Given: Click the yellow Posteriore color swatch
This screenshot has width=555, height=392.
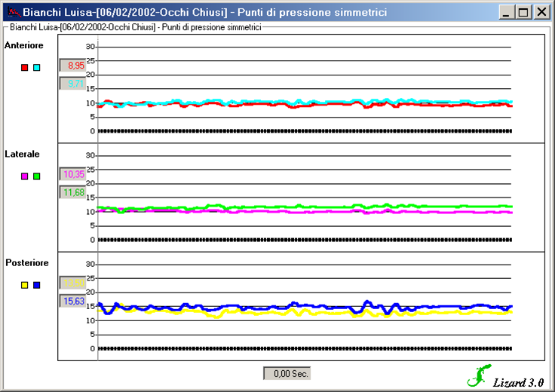Looking at the screenshot, I should [25, 285].
